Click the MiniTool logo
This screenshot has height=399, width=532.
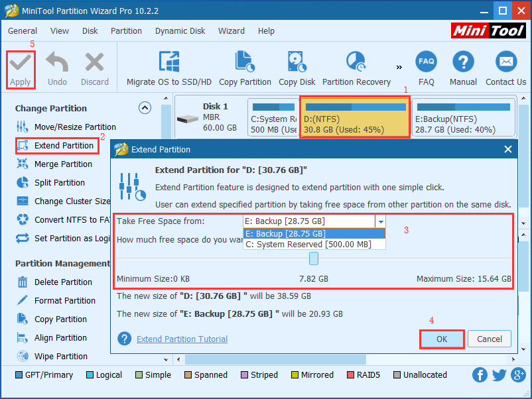[489, 31]
